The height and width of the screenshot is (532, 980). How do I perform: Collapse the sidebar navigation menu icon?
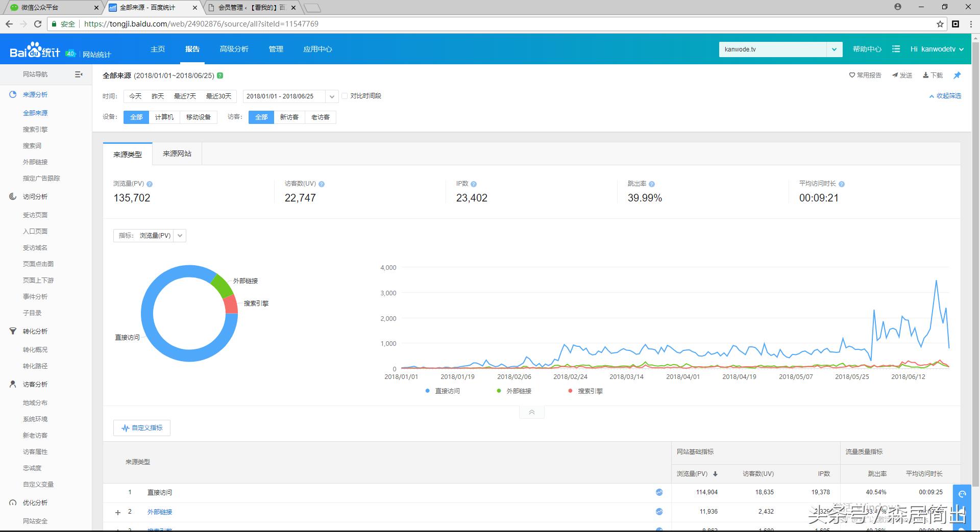pos(79,74)
